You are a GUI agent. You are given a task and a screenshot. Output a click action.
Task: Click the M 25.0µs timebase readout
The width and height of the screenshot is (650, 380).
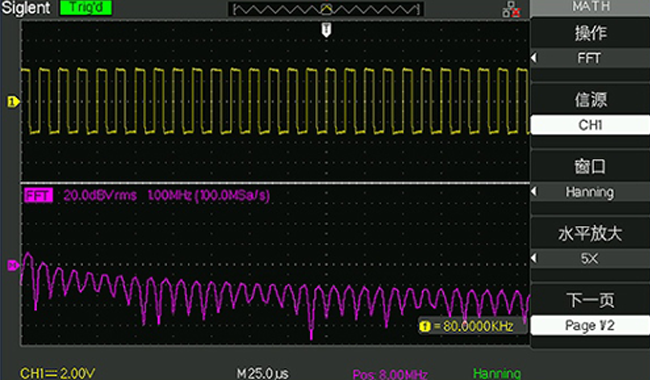click(x=263, y=373)
